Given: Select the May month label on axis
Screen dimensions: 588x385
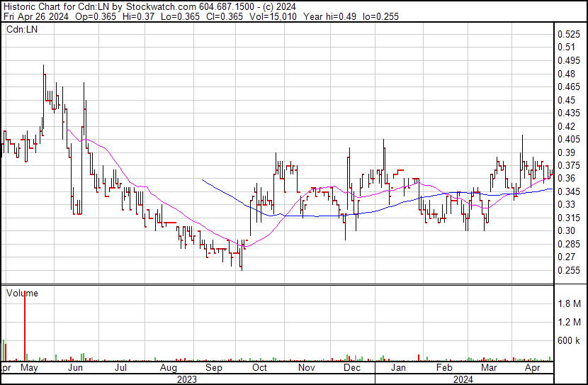Looking at the screenshot, I should [x=28, y=369].
